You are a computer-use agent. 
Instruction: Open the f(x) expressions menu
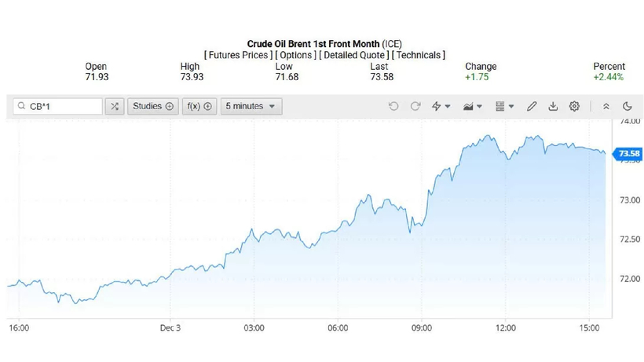pyautogui.click(x=198, y=107)
